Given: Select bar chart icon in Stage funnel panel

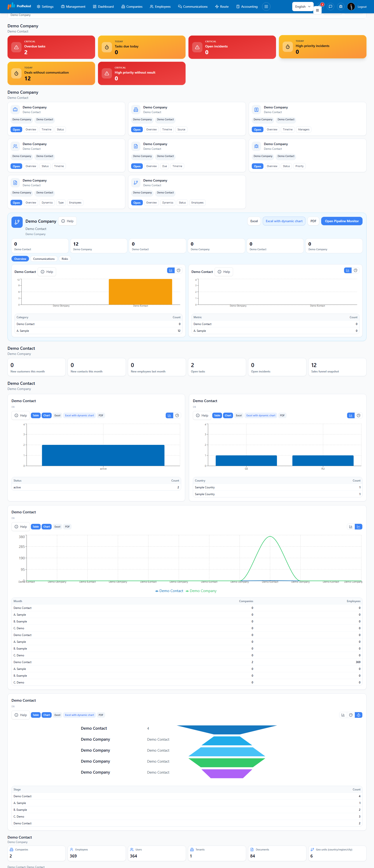Looking at the screenshot, I should click(343, 715).
